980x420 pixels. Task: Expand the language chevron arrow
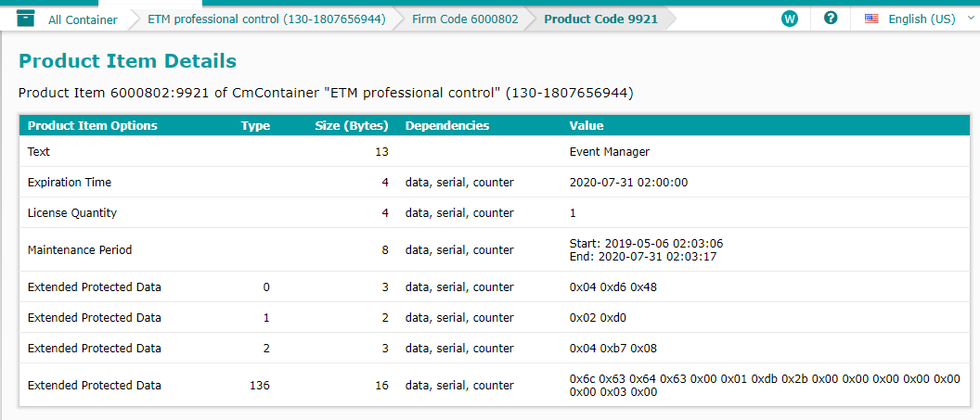tap(970, 19)
